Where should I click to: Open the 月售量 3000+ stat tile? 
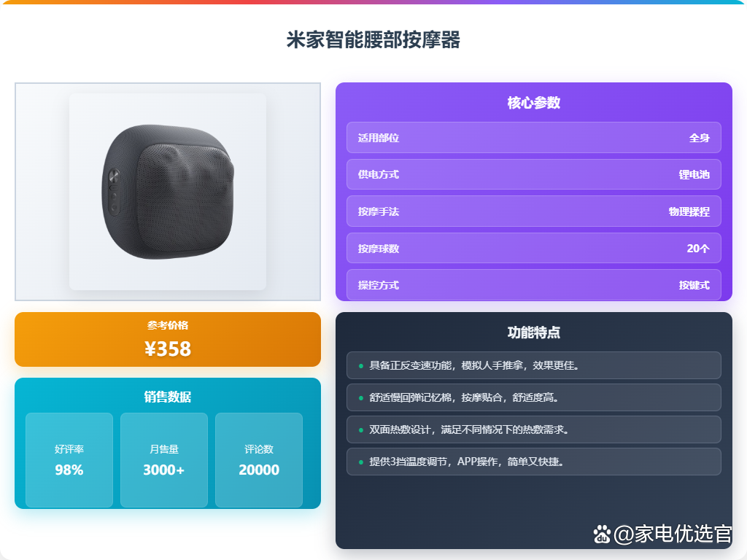point(164,460)
